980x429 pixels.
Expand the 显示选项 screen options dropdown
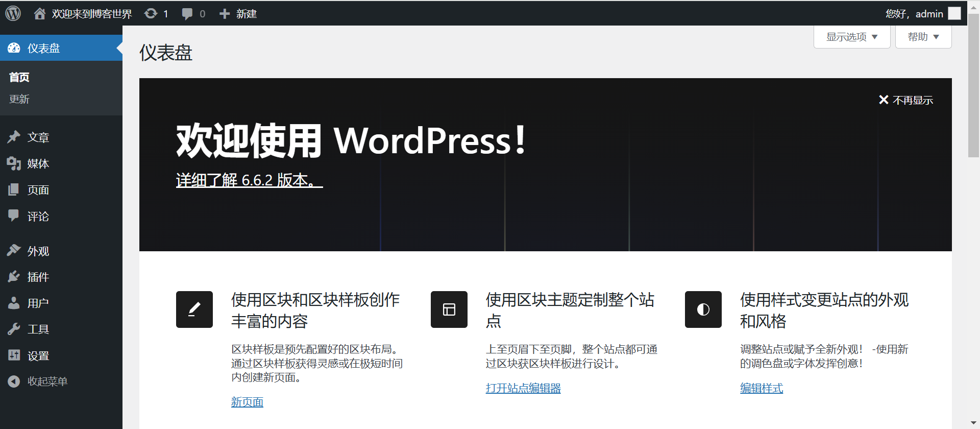tap(852, 37)
